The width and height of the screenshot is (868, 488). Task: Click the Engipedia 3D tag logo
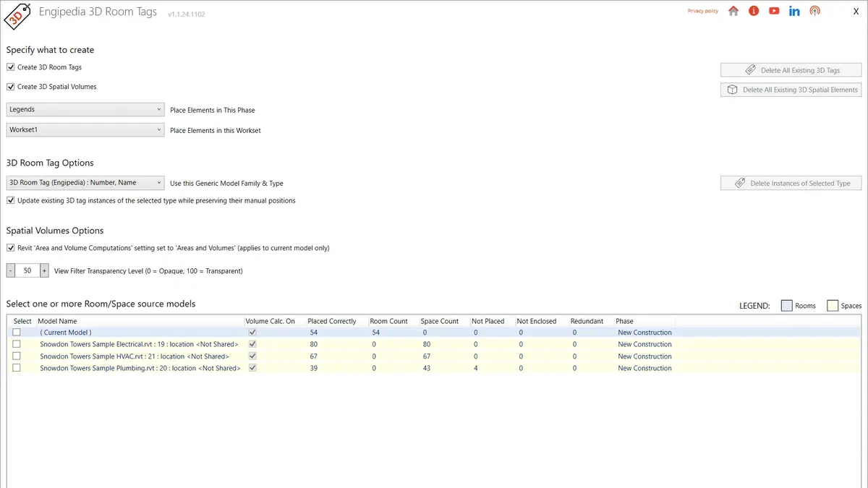17,16
